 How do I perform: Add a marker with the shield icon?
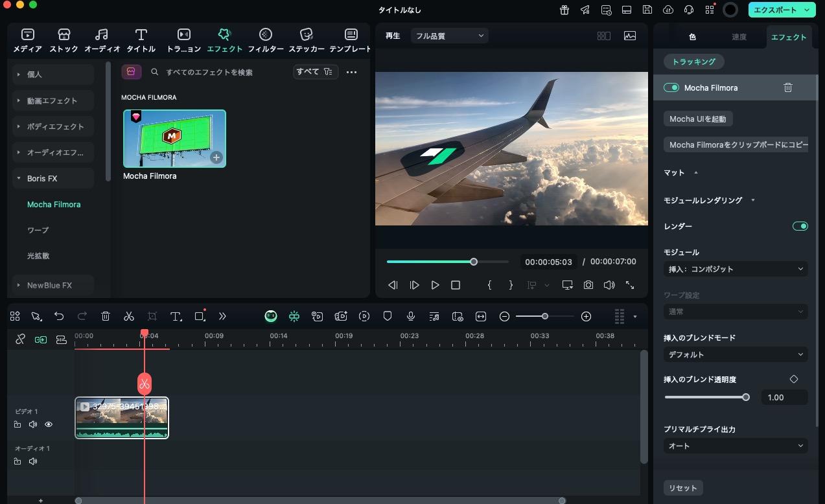[388, 316]
